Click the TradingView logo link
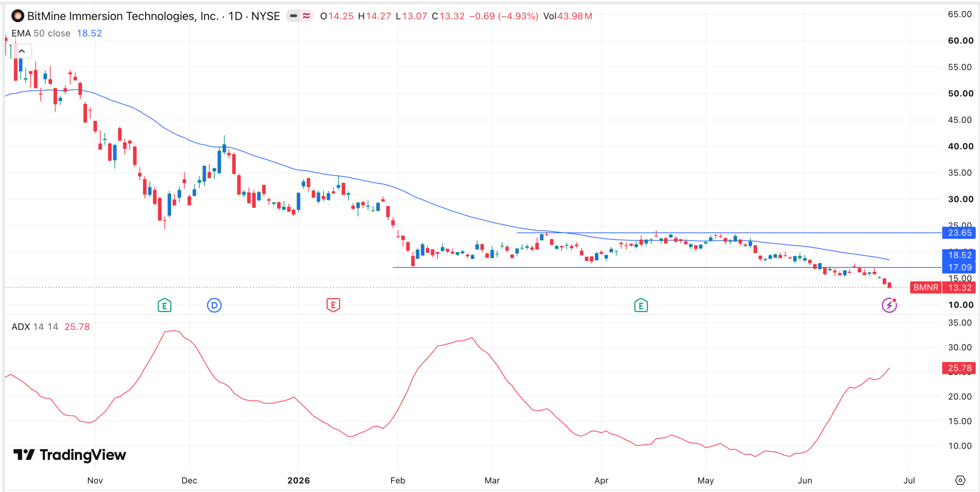Image resolution: width=980 pixels, height=492 pixels. click(69, 455)
